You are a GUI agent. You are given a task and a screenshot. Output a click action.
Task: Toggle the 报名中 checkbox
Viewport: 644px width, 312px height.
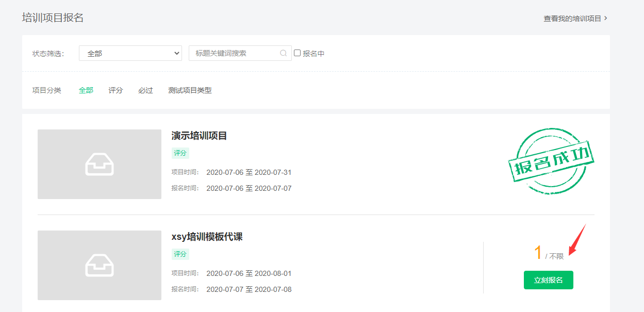pos(298,53)
